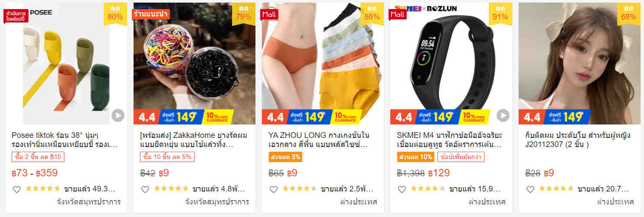Click the ช้อปเพิ่มคุ้มกว่า tag

[461, 157]
